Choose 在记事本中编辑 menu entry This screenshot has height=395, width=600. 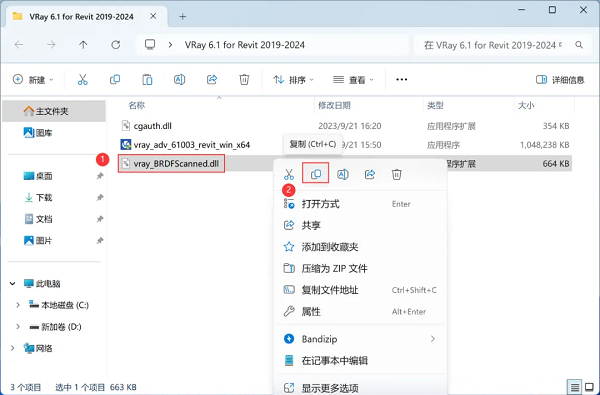(360, 361)
